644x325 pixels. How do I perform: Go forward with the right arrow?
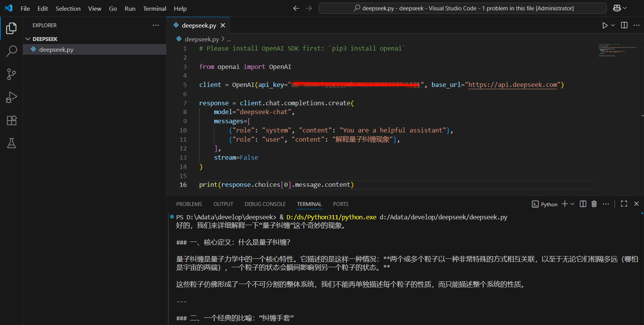(309, 8)
